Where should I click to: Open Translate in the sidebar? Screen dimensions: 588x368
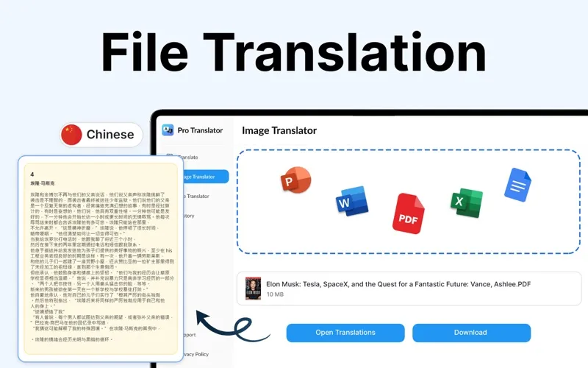[187, 157]
